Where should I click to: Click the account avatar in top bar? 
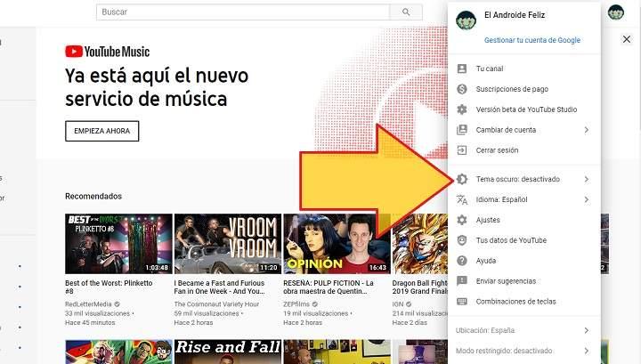click(x=616, y=12)
